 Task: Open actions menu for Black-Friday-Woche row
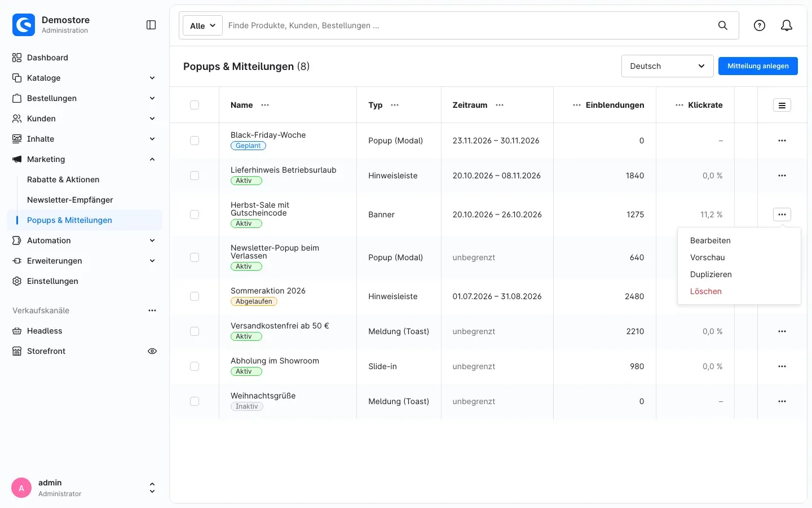pos(782,141)
